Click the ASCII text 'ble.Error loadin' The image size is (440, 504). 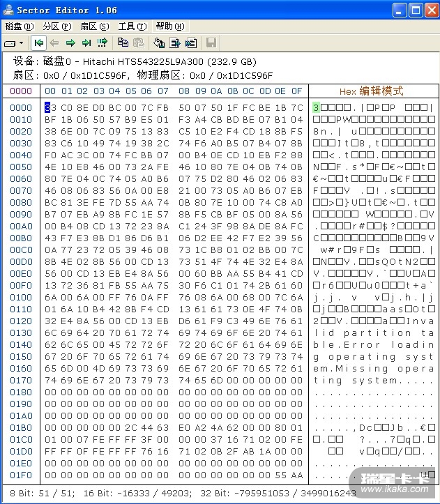pyautogui.click(x=374, y=345)
